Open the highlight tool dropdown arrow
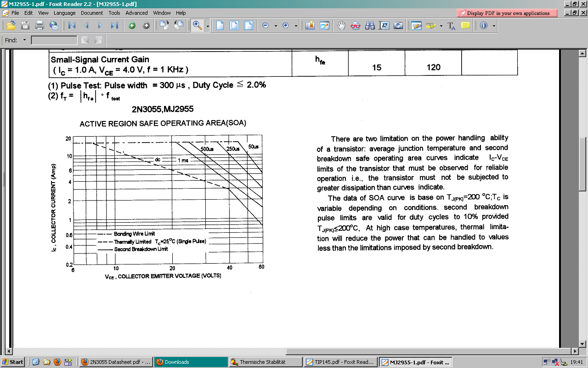 (x=441, y=26)
